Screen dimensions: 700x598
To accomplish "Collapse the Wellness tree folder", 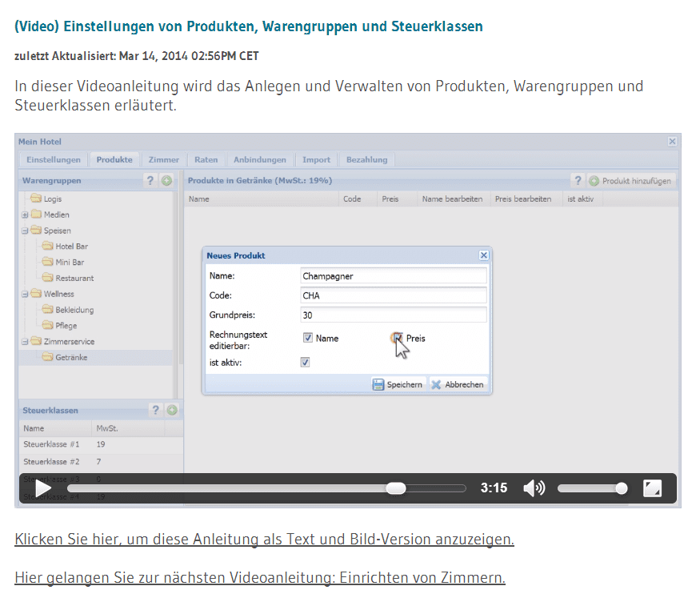I will click(26, 295).
